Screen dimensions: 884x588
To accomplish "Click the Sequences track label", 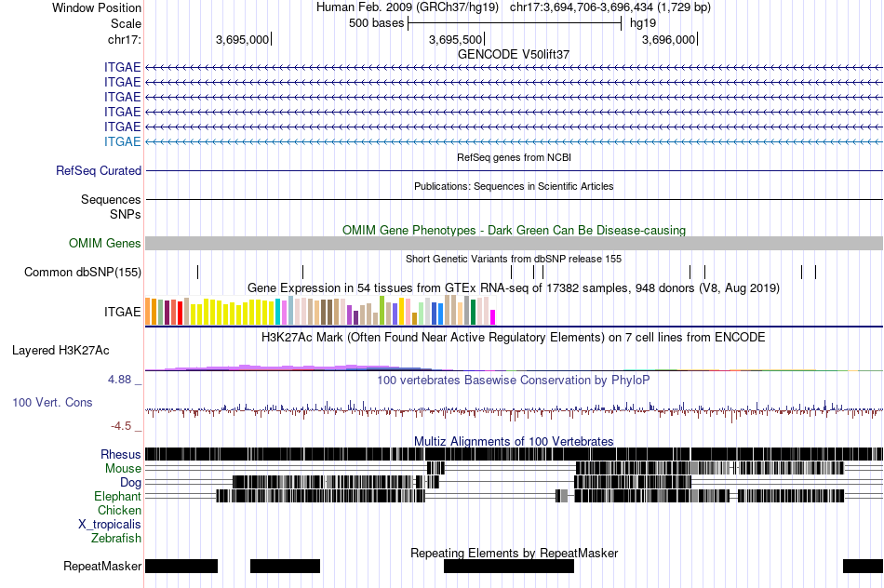I will point(111,200).
